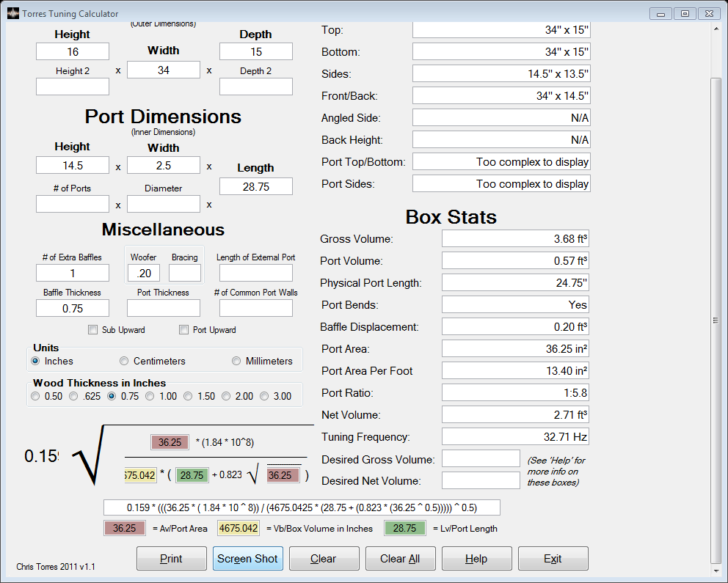Click the Torres Tuning Calculator title bar icon
Image resolution: width=728 pixels, height=583 pixels.
click(13, 13)
